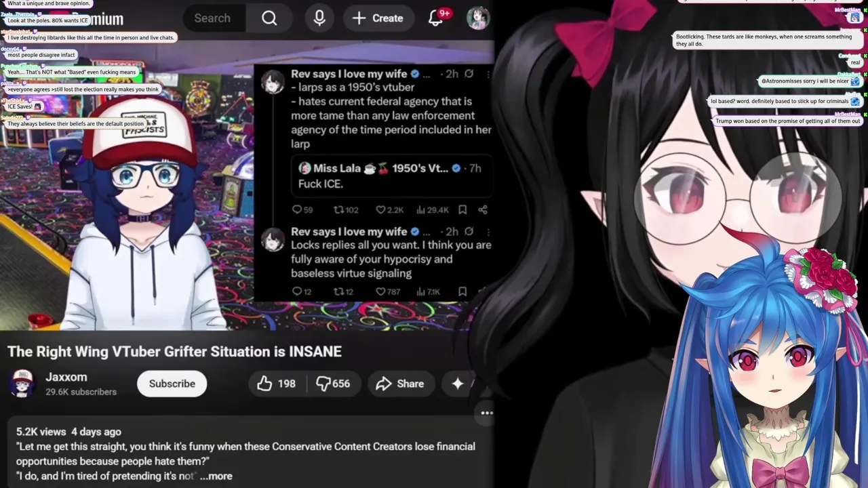Viewport: 868px width, 488px height.
Task: Click the sparkle Ask icon beside Share
Action: tap(458, 384)
